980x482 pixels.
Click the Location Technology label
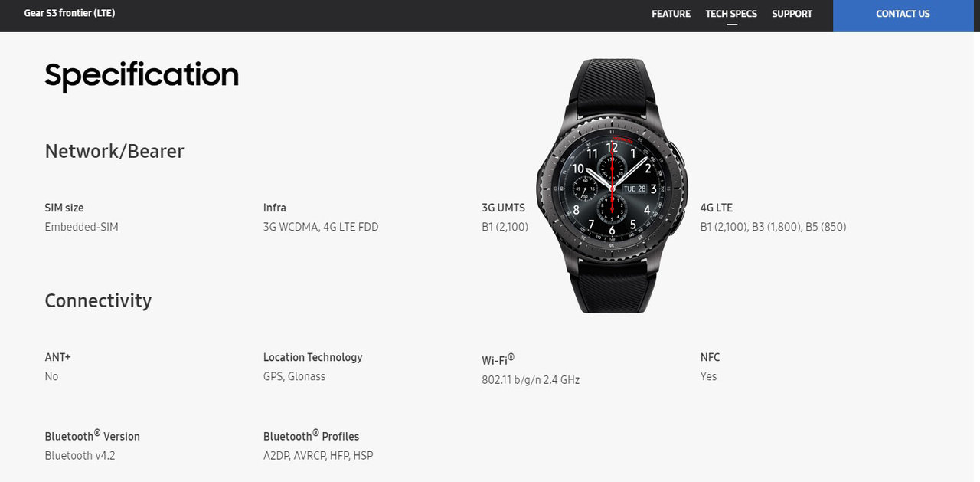click(x=312, y=358)
